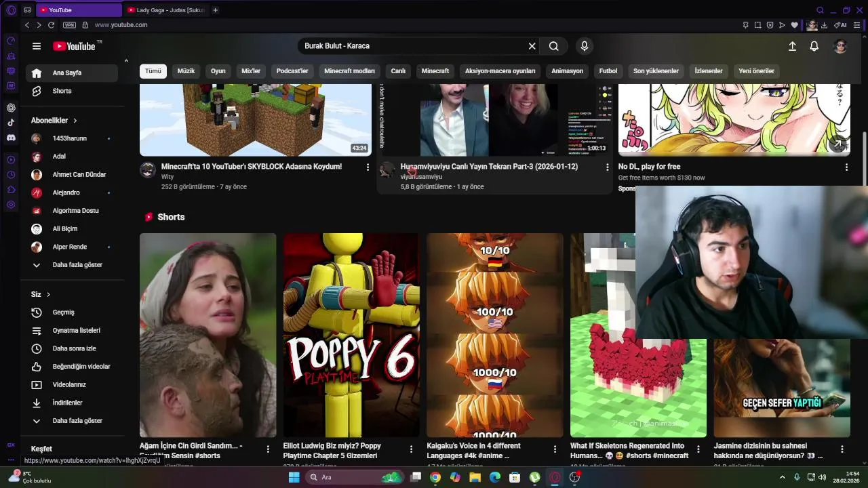868x488 pixels.
Task: Open the Witty channel name link
Action: [167, 177]
